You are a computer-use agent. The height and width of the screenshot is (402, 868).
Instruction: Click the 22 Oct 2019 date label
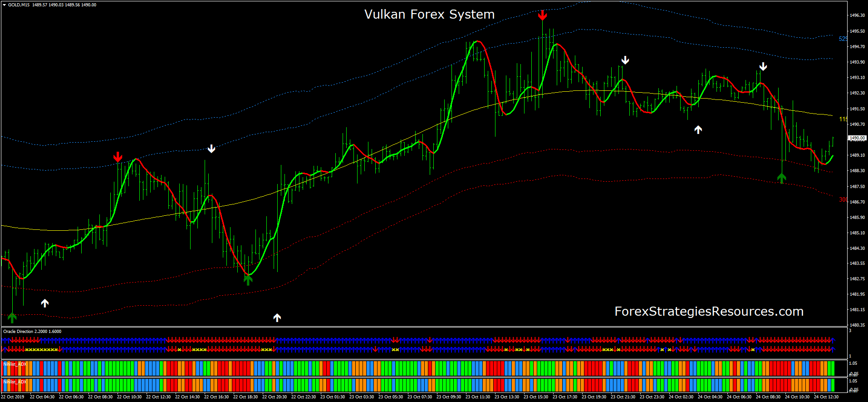13,397
